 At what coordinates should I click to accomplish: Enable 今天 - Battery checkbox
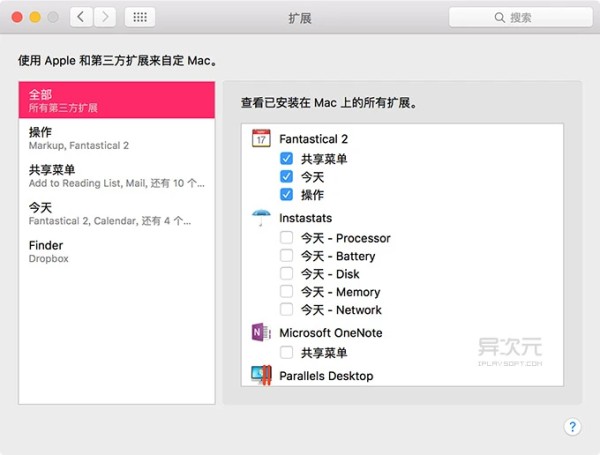pyautogui.click(x=286, y=256)
